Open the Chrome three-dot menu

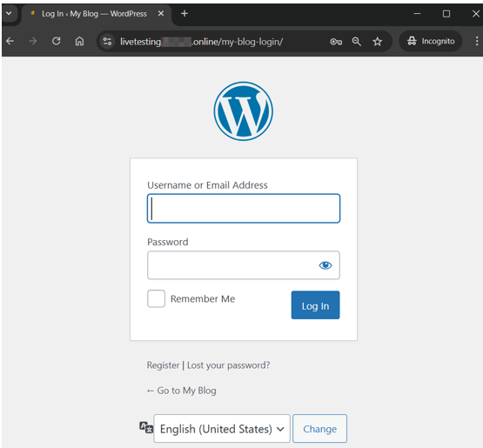(x=477, y=41)
